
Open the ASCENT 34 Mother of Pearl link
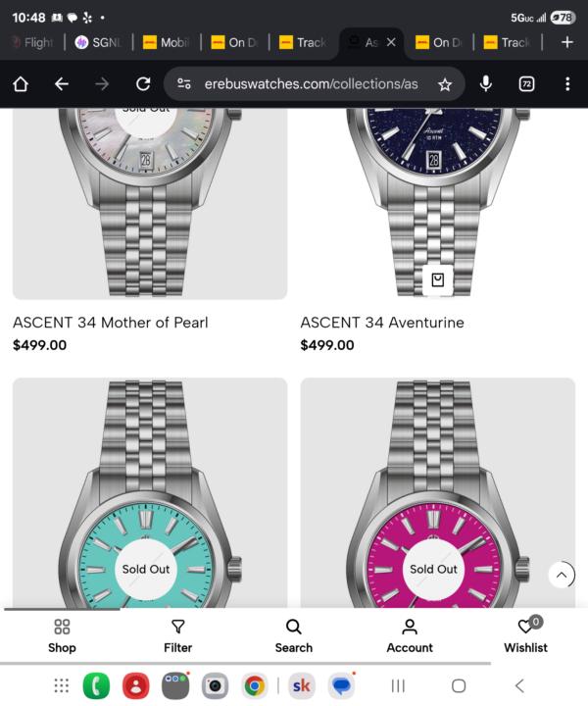pyautogui.click(x=111, y=323)
